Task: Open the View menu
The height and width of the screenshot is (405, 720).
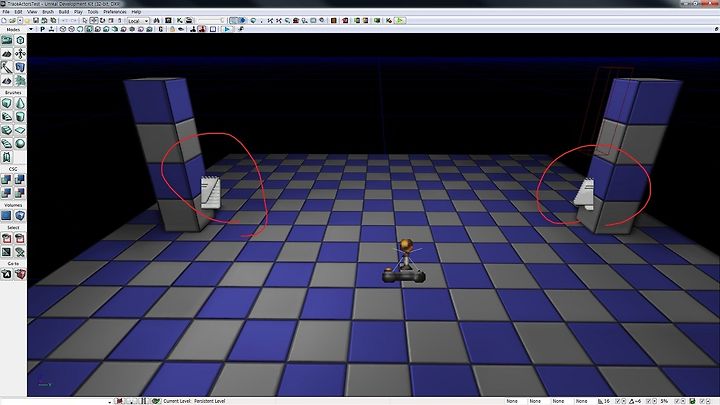Action: [x=32, y=11]
